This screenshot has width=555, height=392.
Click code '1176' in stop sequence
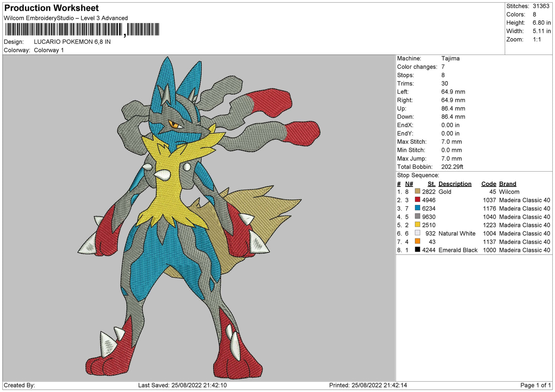[489, 208]
